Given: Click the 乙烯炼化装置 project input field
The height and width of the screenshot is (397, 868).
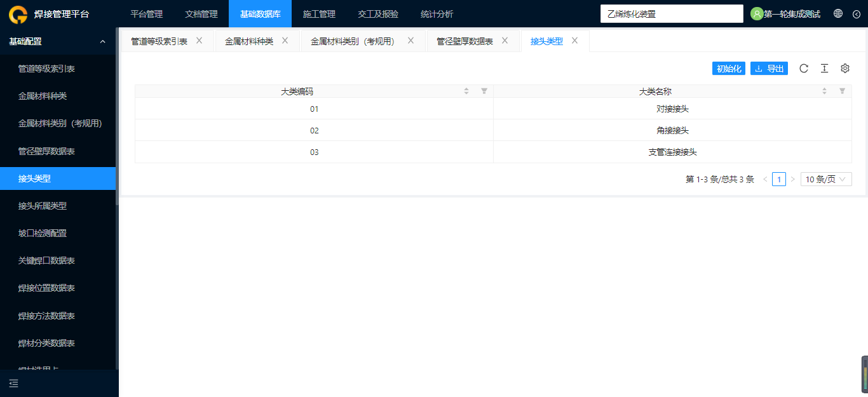Looking at the screenshot, I should point(672,13).
